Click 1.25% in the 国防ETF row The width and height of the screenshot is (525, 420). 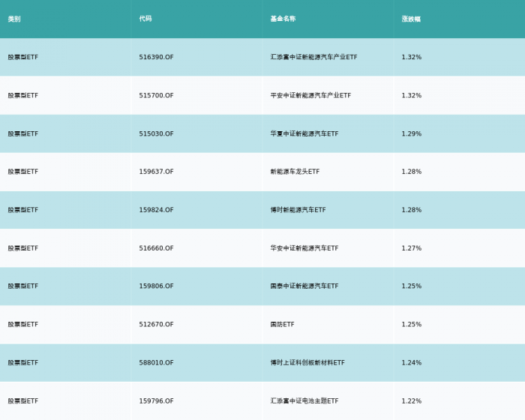412,324
